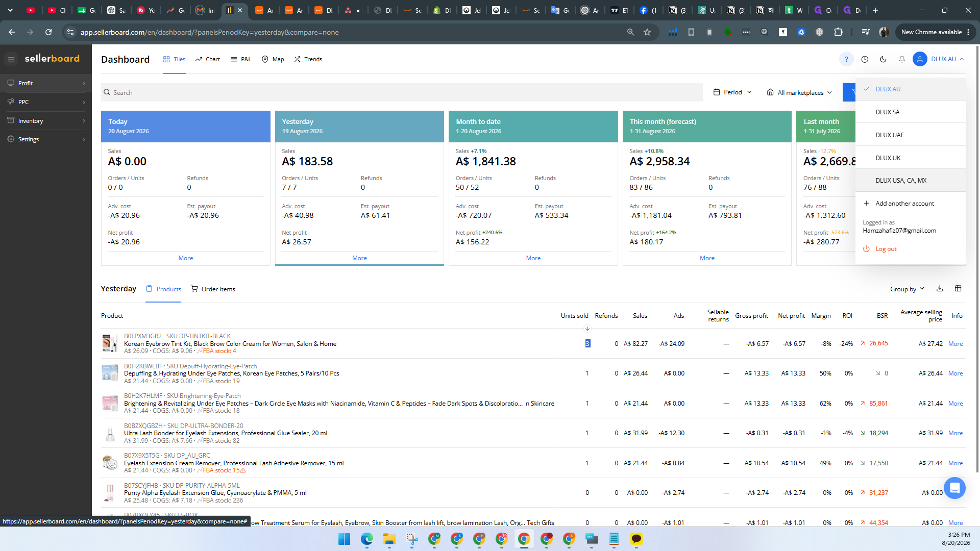Open the Chrome extensions puzzle icon
The image size is (980, 551).
pyautogui.click(x=838, y=32)
